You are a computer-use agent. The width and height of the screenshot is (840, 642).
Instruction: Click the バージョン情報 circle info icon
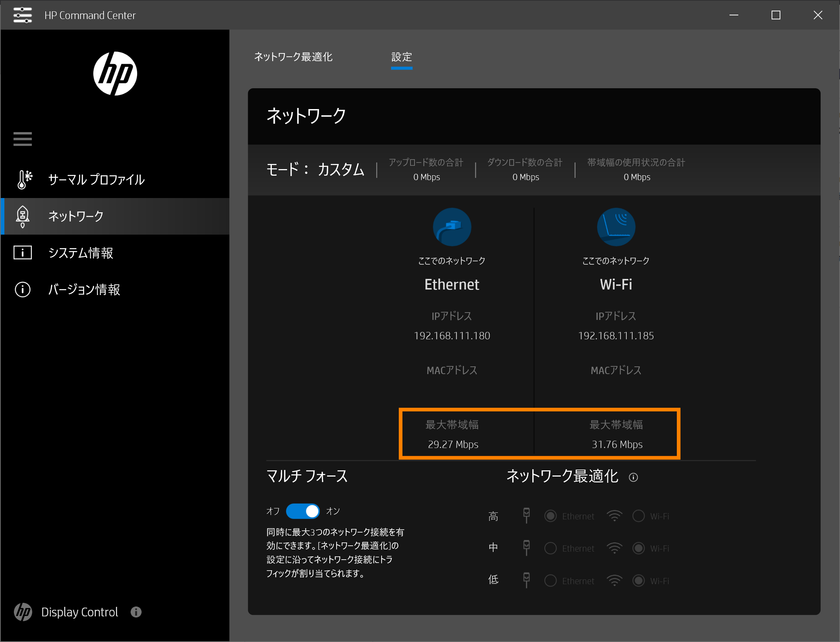click(23, 289)
